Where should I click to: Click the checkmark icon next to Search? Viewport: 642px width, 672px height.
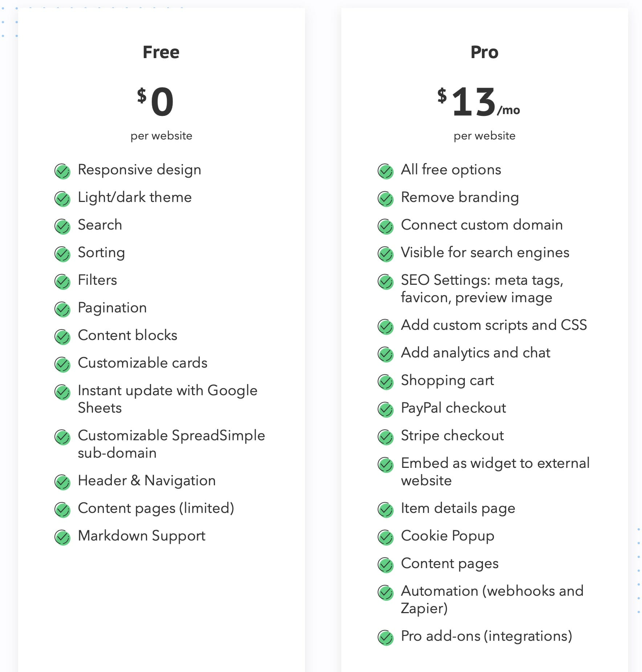[x=62, y=226]
